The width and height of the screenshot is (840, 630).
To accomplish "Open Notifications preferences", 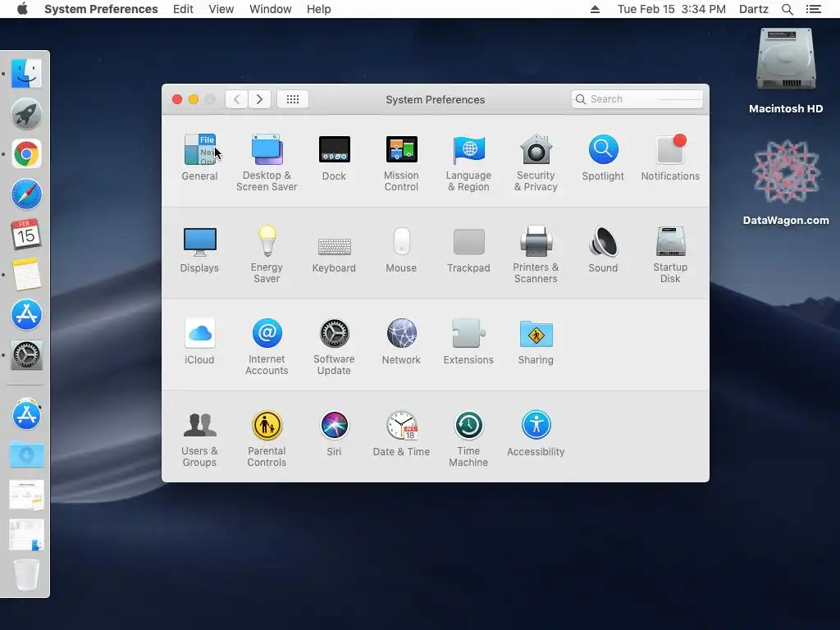I will coord(670,157).
